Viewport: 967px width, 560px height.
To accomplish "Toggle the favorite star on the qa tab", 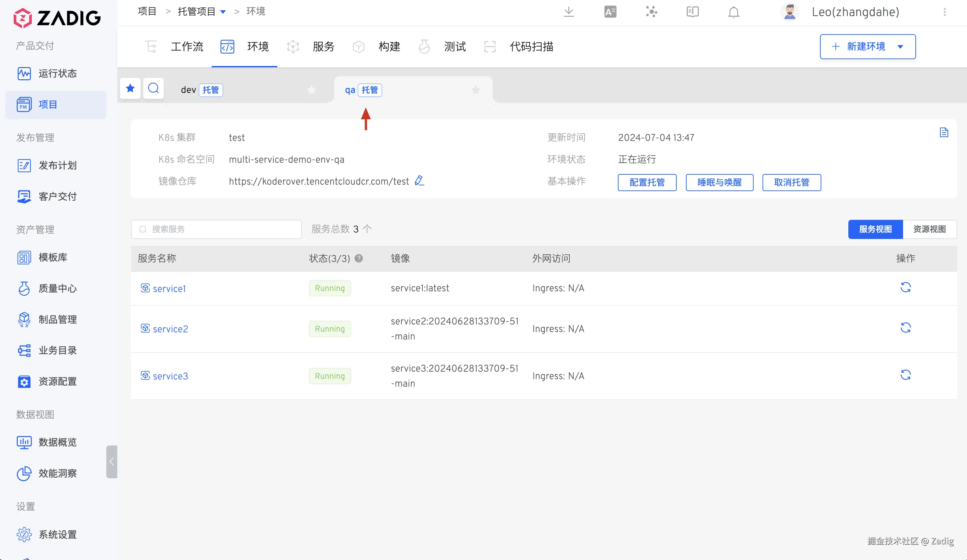I will [475, 90].
